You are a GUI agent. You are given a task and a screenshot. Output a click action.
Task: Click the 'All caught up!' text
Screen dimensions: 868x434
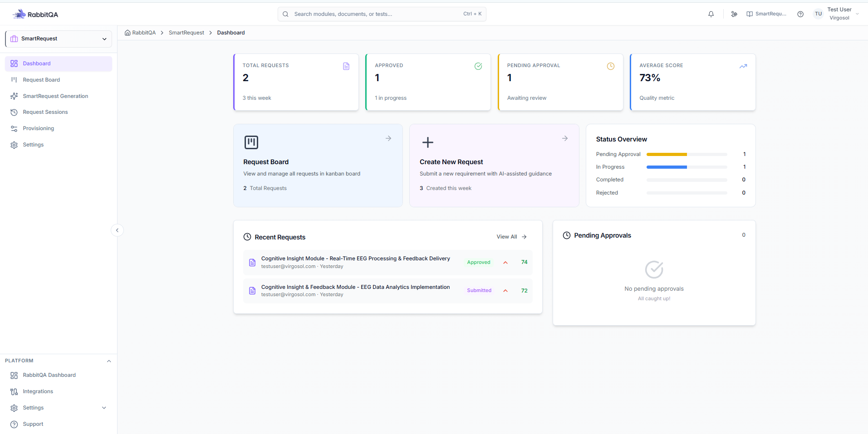pos(654,298)
